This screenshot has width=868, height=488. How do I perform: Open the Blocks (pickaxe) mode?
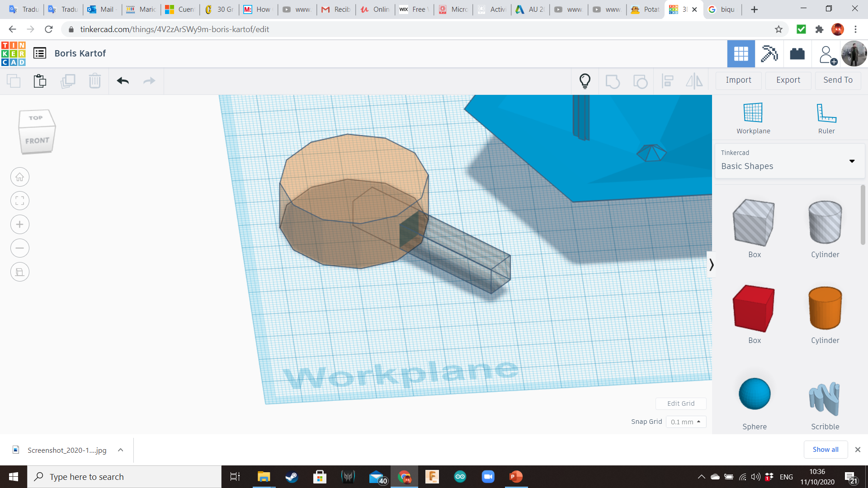pos(769,54)
